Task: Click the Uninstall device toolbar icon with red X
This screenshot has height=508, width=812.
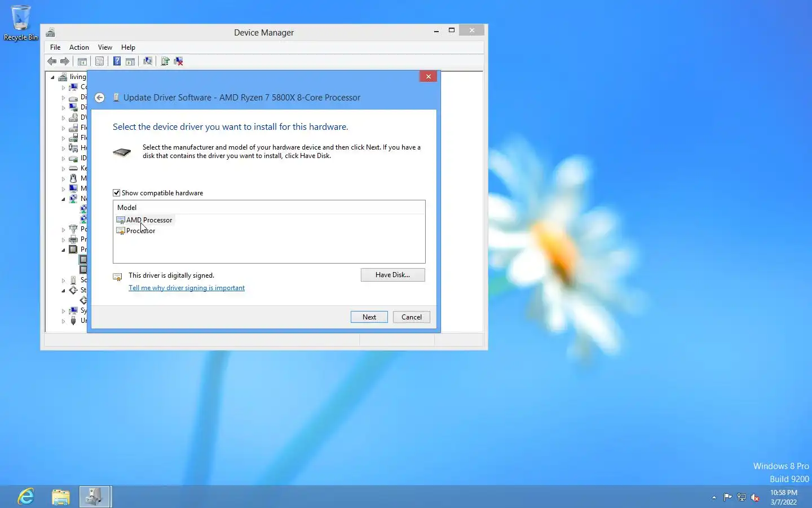Action: 179,61
